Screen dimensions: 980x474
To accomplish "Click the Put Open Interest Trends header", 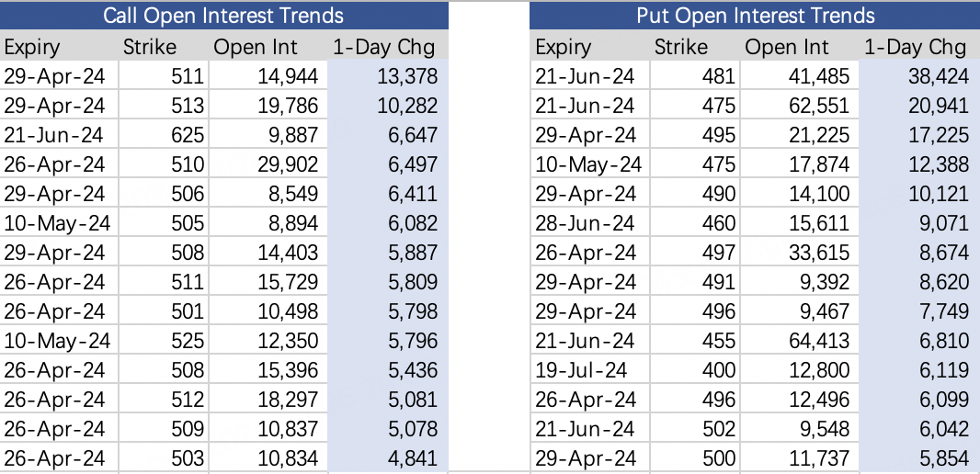I will pyautogui.click(x=755, y=16).
